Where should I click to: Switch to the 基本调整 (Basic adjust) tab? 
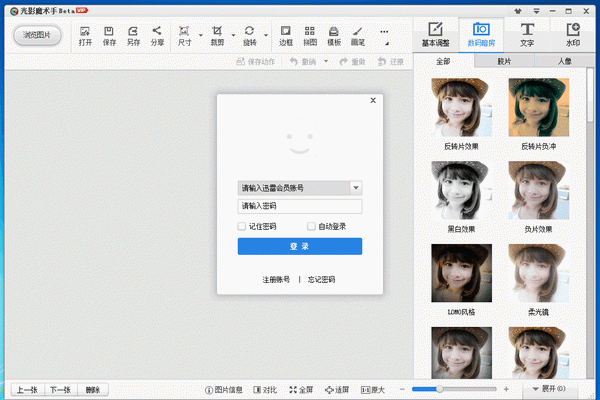click(x=435, y=34)
